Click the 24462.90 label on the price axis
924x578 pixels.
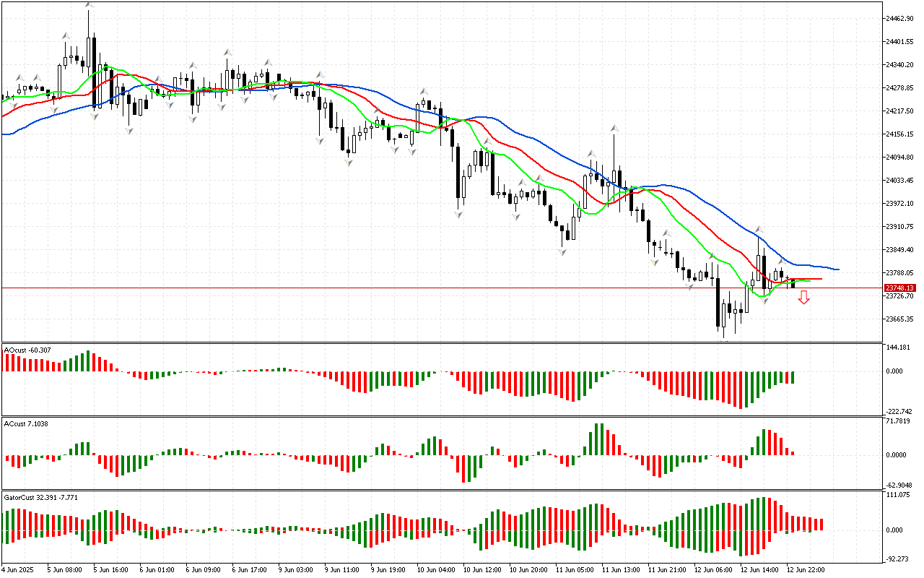tap(899, 19)
